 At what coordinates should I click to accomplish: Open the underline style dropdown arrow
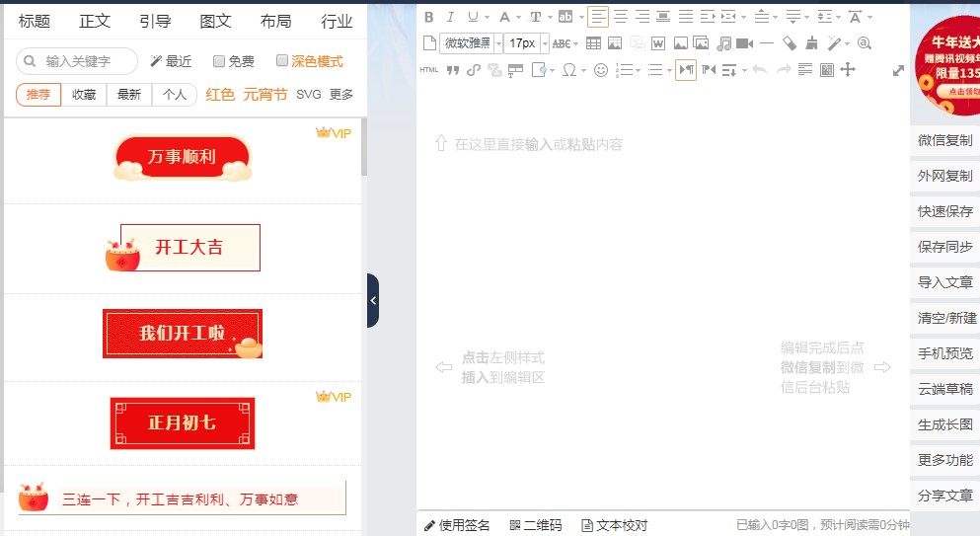tap(487, 17)
